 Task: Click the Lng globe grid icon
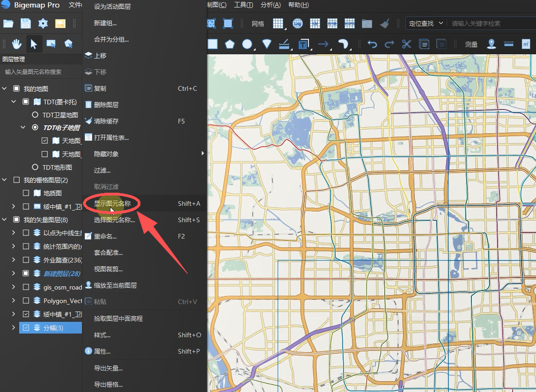pos(298,23)
